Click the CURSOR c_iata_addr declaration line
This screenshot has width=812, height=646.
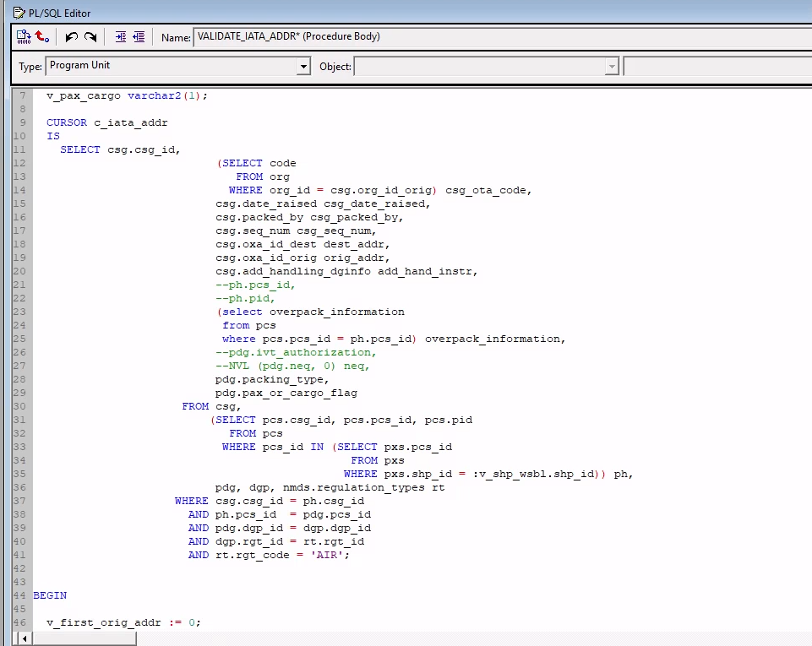click(x=107, y=122)
